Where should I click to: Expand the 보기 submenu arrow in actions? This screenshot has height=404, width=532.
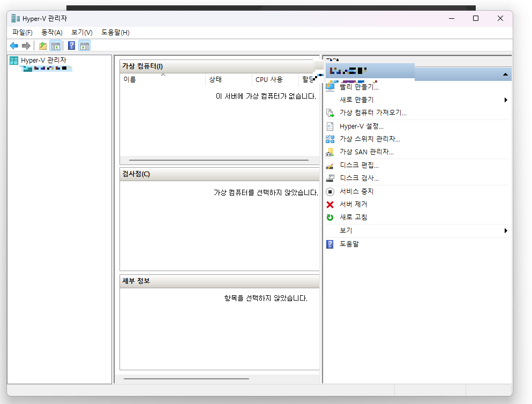(506, 230)
